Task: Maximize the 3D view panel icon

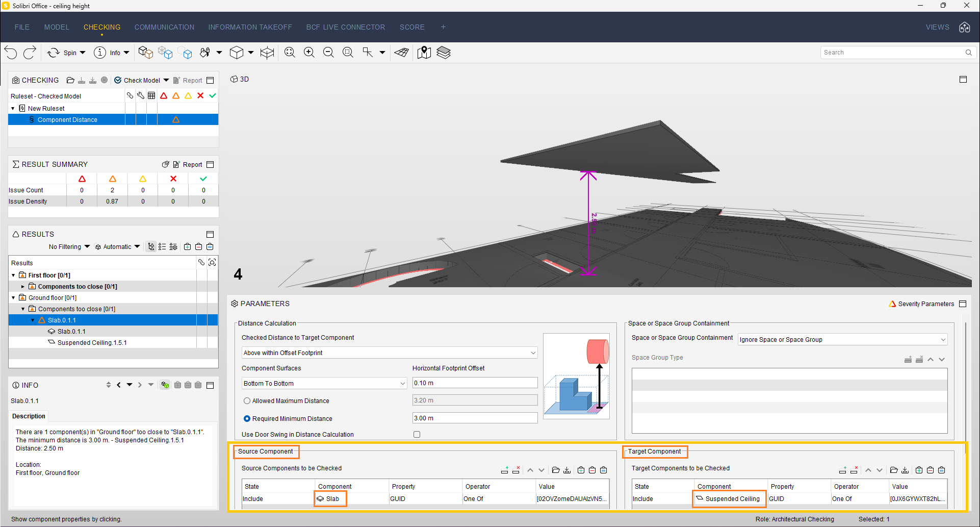Action: [x=963, y=79]
